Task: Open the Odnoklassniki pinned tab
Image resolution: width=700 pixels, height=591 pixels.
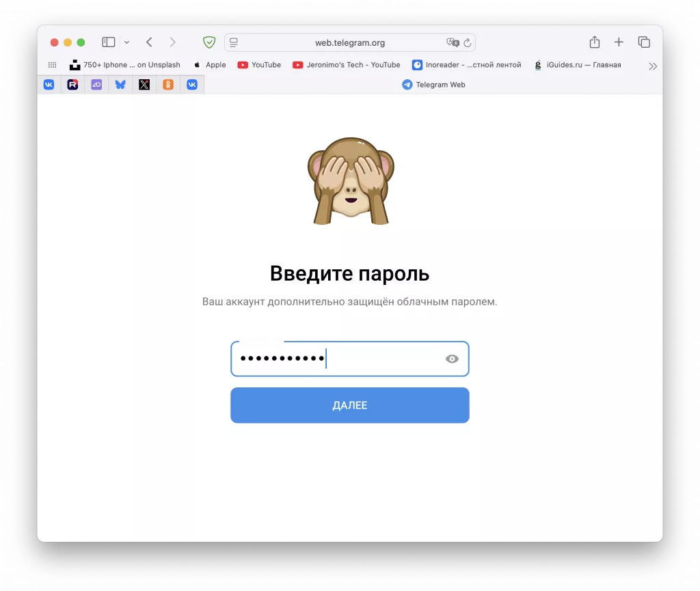Action: [167, 84]
